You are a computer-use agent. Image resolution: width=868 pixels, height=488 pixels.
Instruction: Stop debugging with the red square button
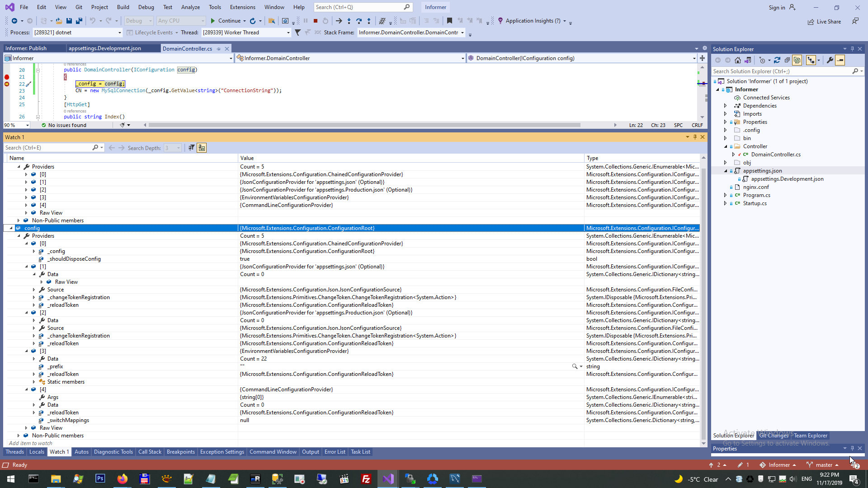(x=316, y=21)
